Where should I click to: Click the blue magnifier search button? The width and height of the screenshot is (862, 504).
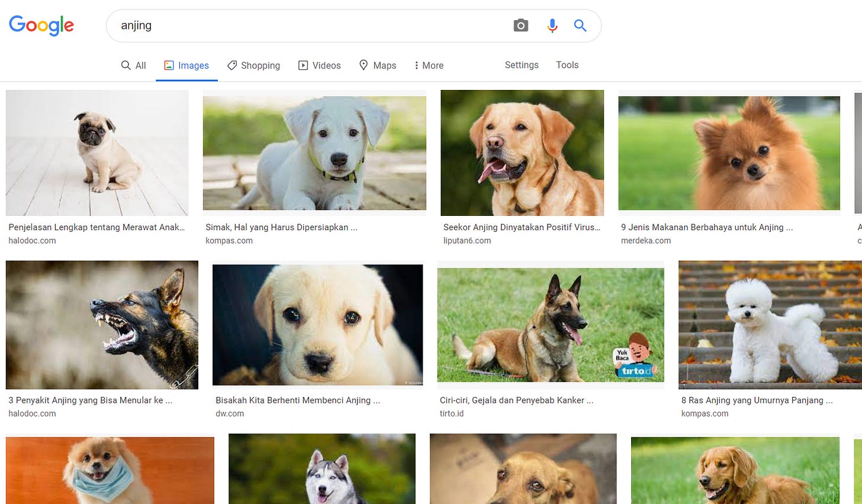[x=580, y=25]
